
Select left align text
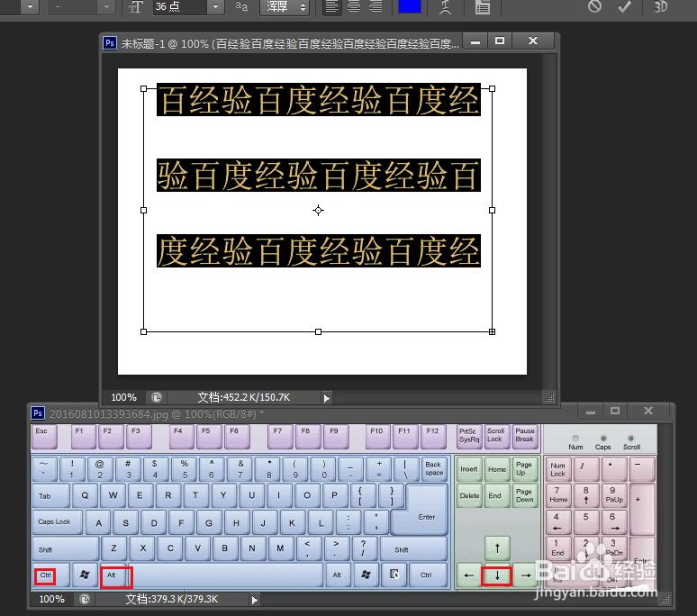[x=331, y=7]
